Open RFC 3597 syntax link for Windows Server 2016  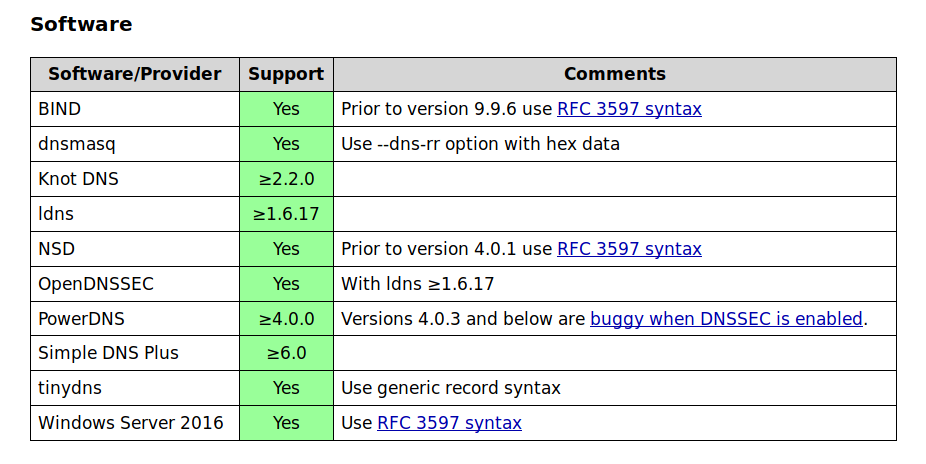[449, 423]
